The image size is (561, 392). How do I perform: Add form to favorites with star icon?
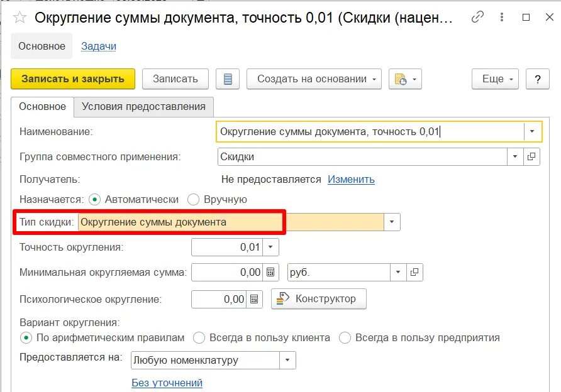pyautogui.click(x=19, y=17)
